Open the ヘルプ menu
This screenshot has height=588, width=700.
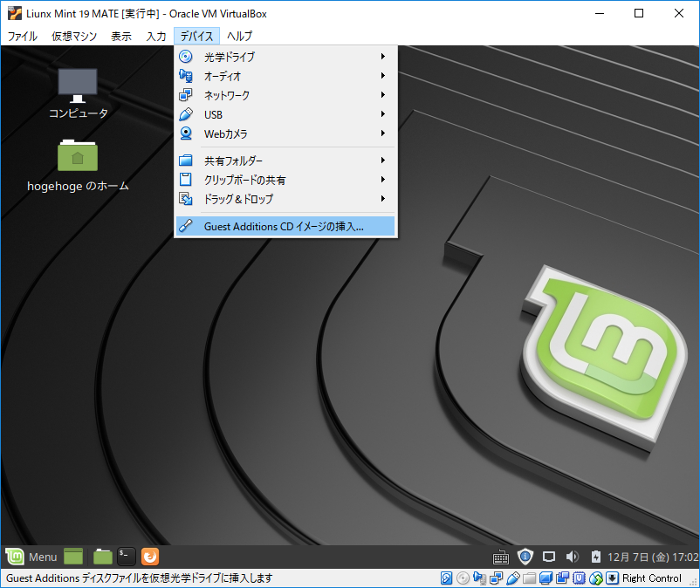239,36
